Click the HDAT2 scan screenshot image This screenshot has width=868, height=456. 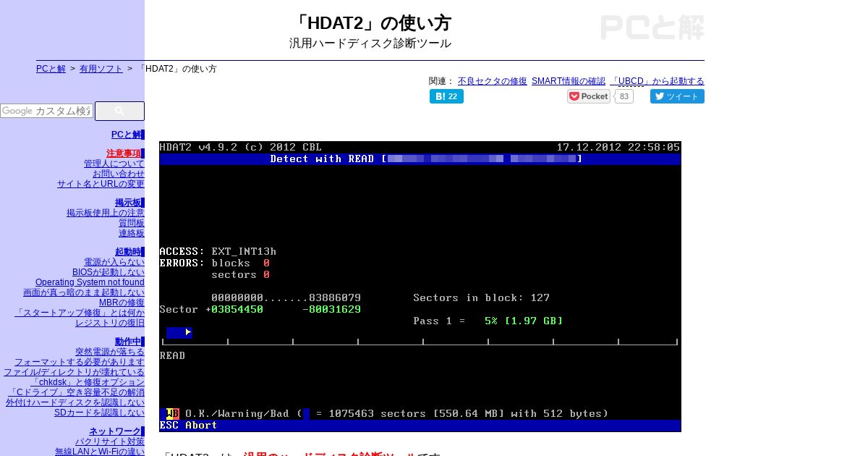click(420, 287)
